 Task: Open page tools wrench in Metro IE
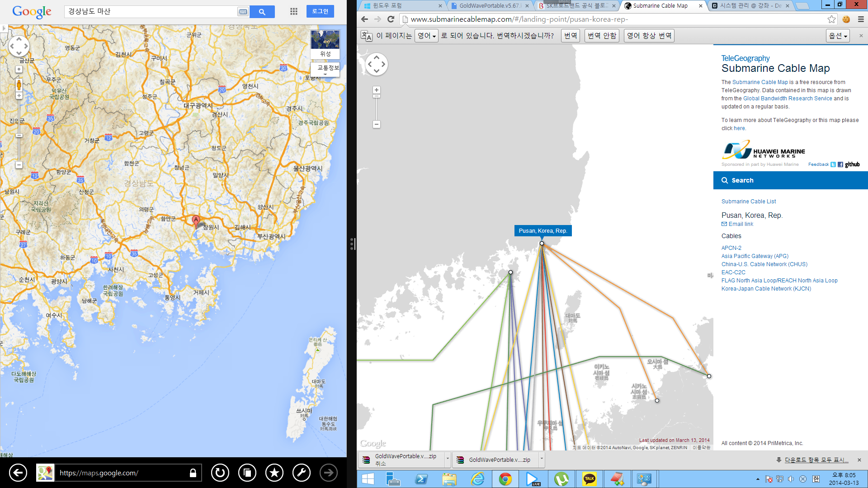[x=302, y=473]
